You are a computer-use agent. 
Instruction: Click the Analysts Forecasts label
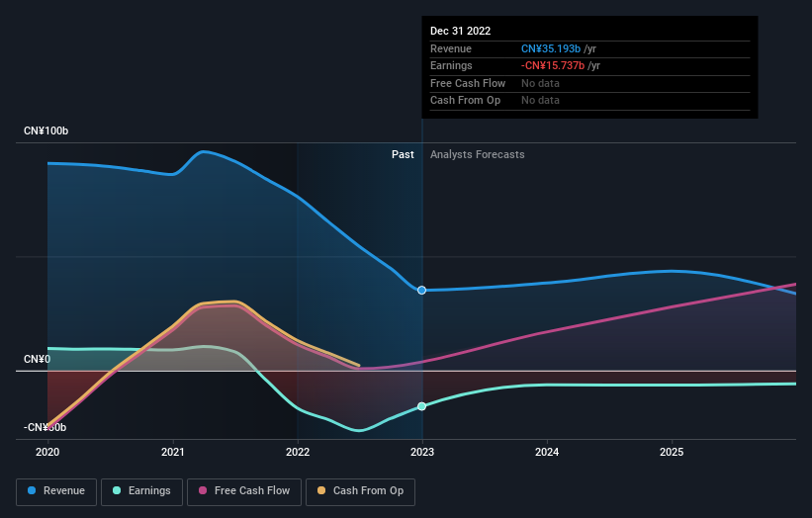(478, 155)
